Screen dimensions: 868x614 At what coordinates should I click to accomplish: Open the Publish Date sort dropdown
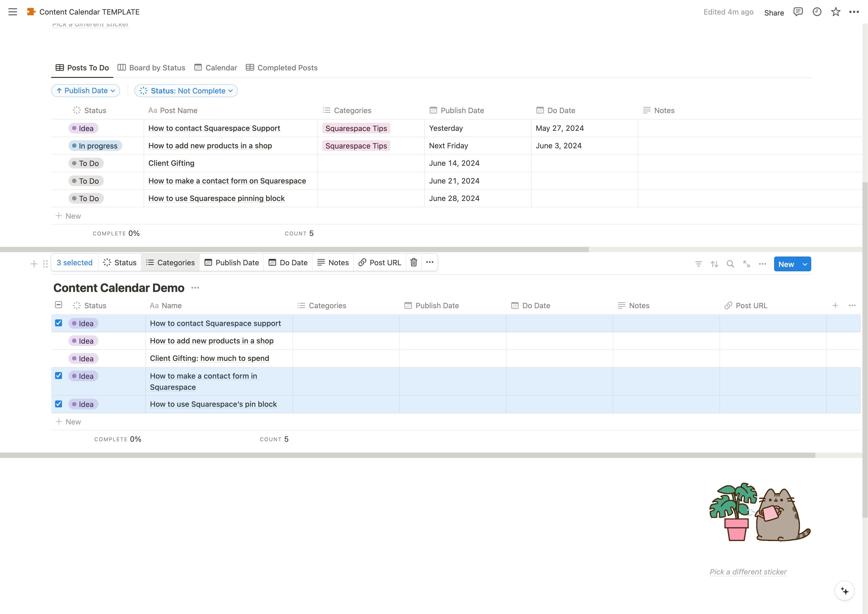point(86,91)
